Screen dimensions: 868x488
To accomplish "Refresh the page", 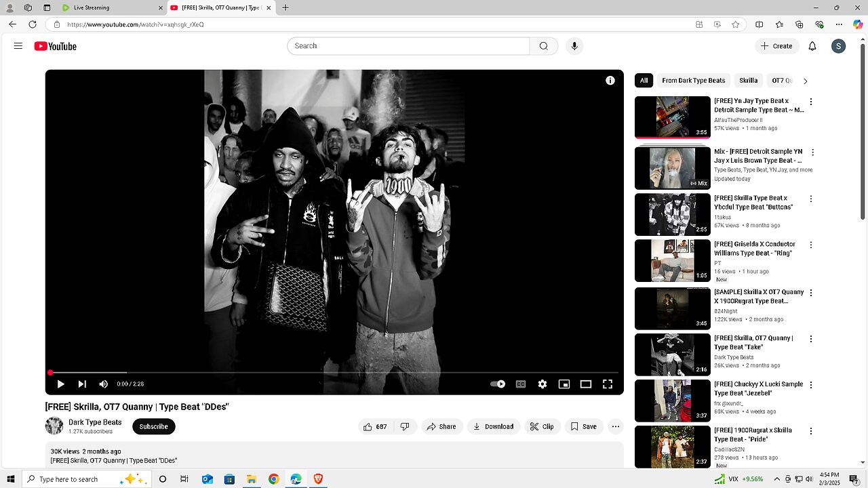I will click(32, 24).
